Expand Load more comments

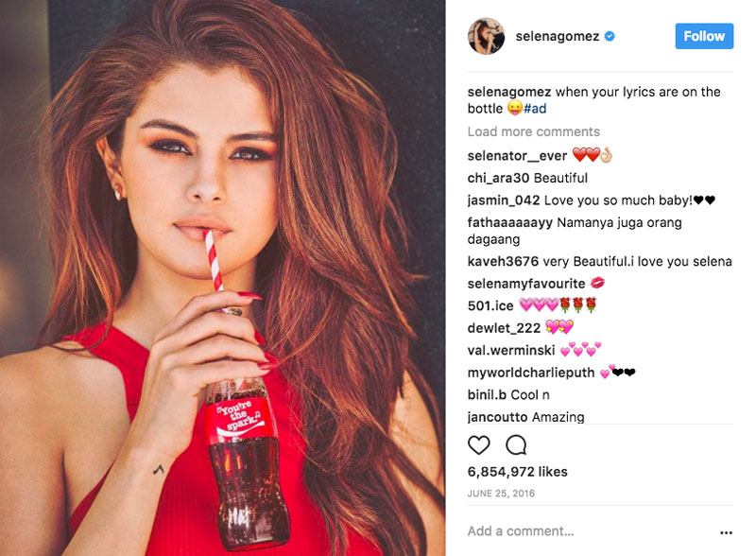[533, 131]
